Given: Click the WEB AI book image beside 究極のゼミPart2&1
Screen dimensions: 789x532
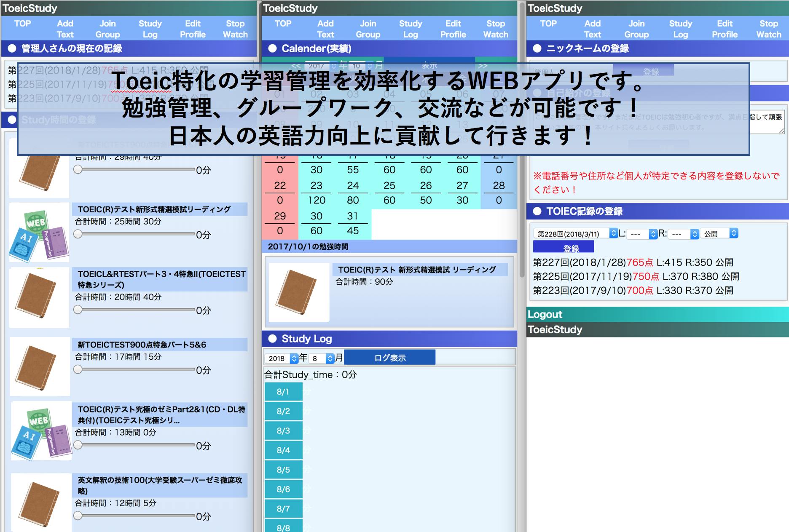Looking at the screenshot, I should [41, 430].
